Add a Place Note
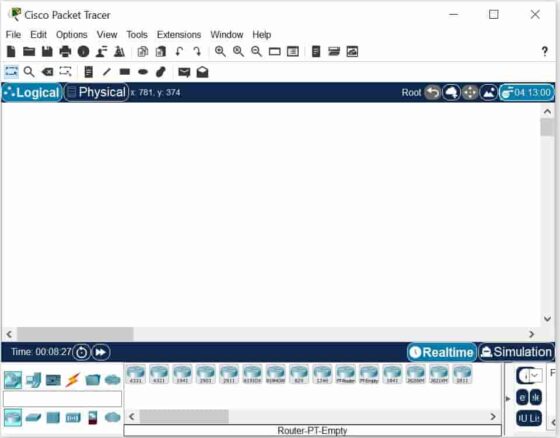The width and height of the screenshot is (560, 438). pos(89,72)
